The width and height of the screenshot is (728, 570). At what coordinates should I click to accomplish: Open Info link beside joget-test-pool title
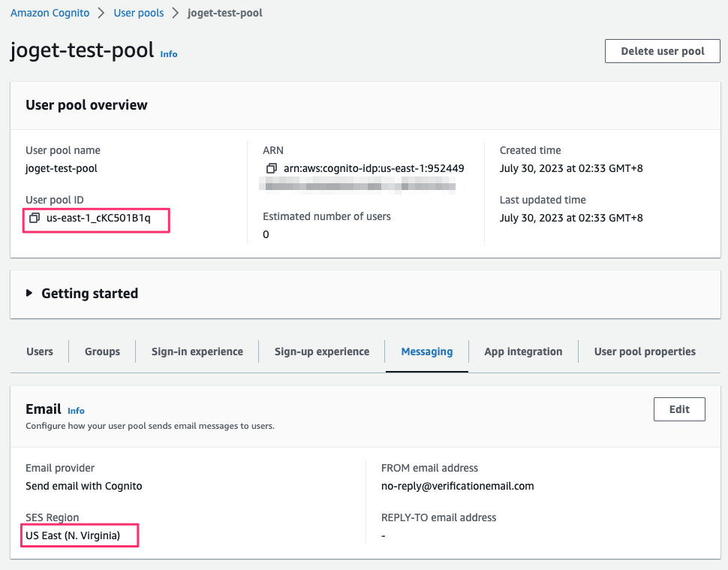(x=169, y=54)
